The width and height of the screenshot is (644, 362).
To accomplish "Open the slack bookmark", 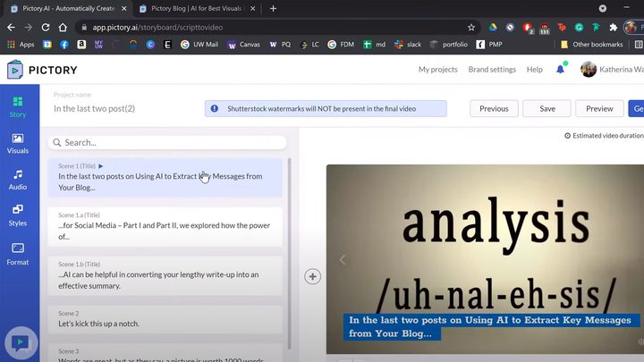I will 408,45.
